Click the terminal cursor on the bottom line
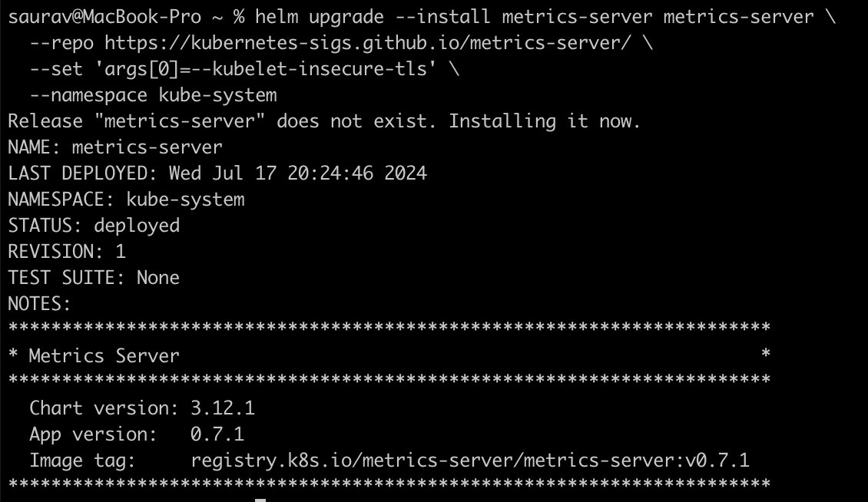 [x=260, y=500]
